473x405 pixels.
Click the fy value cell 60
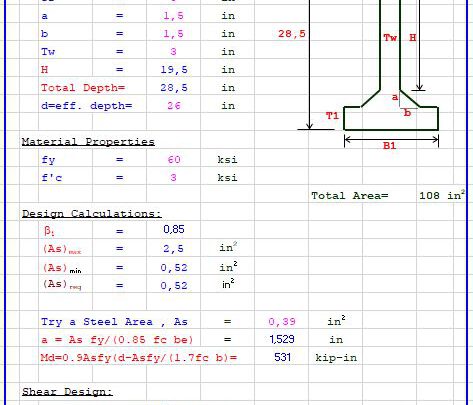click(174, 160)
